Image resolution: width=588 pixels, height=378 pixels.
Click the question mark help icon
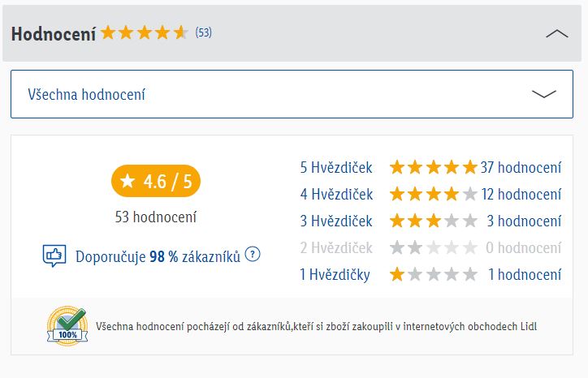(x=253, y=255)
